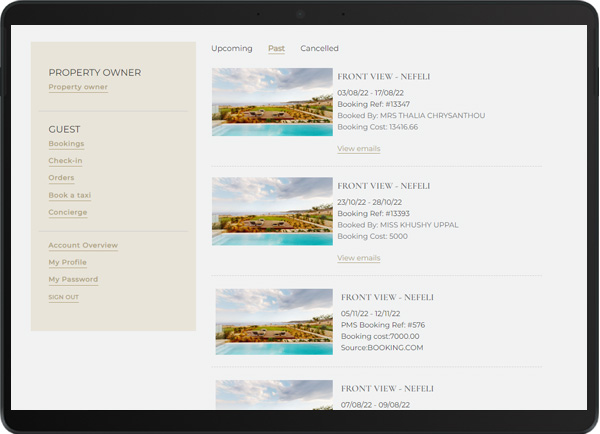Click Booking Cost: 13416.66

[x=378, y=127]
